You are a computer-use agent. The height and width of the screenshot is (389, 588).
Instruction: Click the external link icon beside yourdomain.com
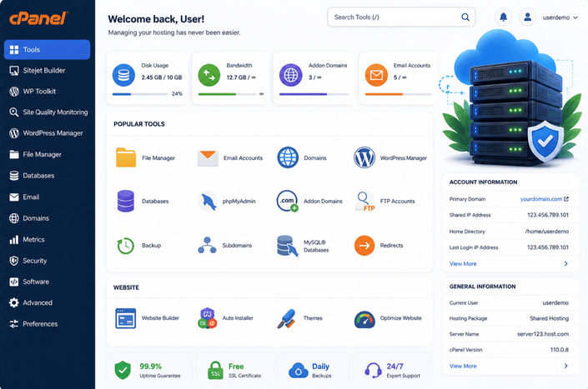(566, 199)
